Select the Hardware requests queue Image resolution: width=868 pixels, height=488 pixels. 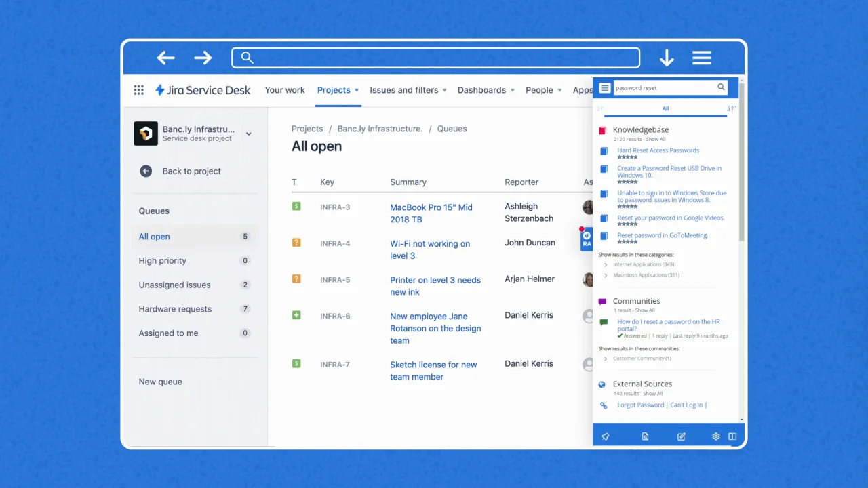(195, 309)
